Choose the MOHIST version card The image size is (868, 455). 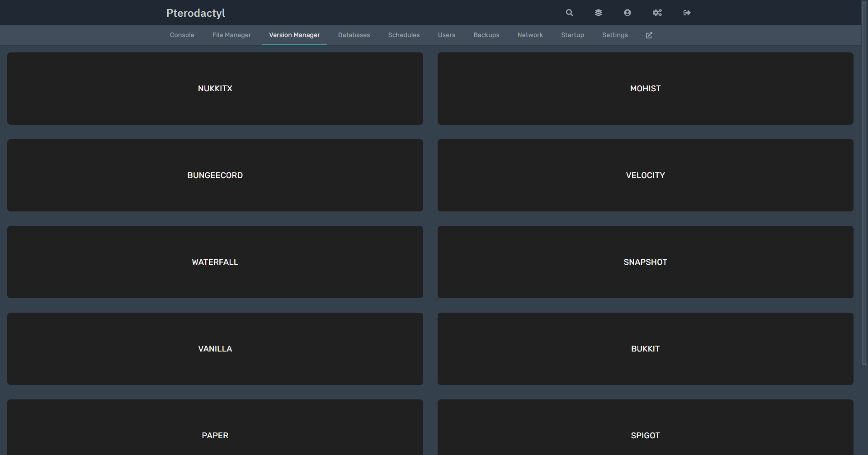pos(646,89)
